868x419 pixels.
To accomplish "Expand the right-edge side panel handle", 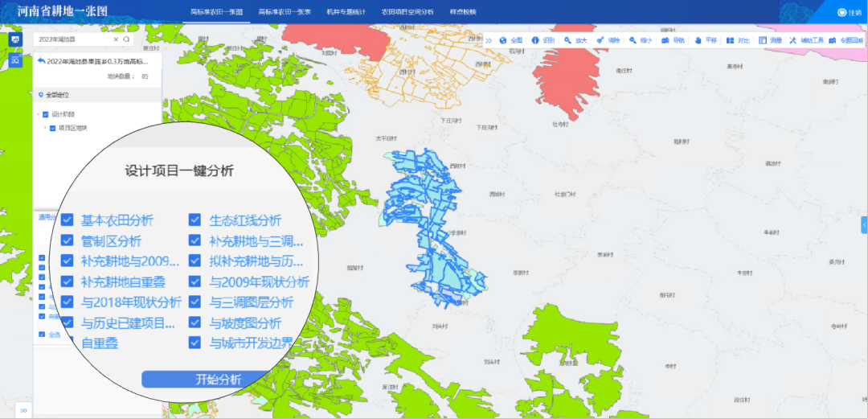I will coord(864,224).
